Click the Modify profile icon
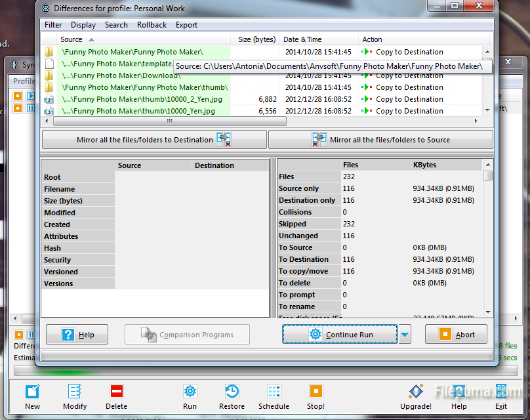This screenshot has width=530, height=420. [x=74, y=392]
